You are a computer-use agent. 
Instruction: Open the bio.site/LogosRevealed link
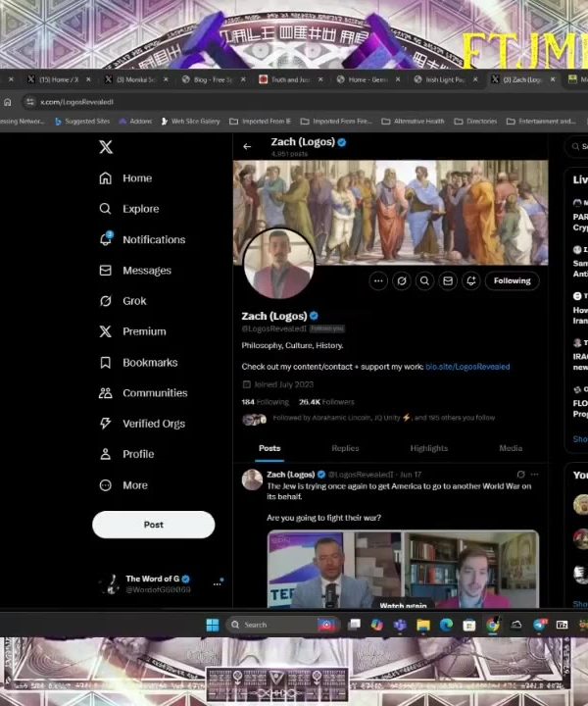tap(467, 367)
